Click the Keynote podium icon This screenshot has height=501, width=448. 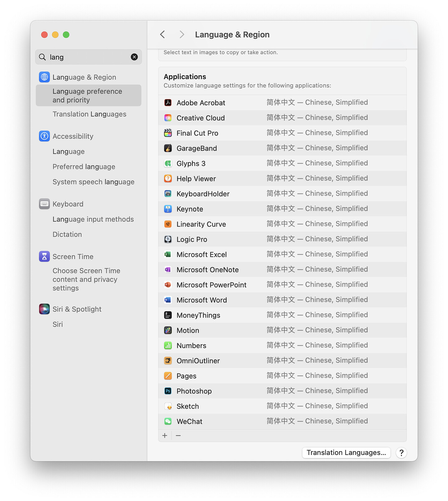[168, 209]
